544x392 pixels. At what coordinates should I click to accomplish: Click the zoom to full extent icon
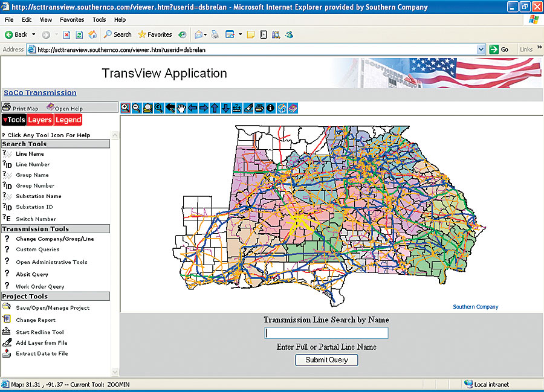coord(148,108)
